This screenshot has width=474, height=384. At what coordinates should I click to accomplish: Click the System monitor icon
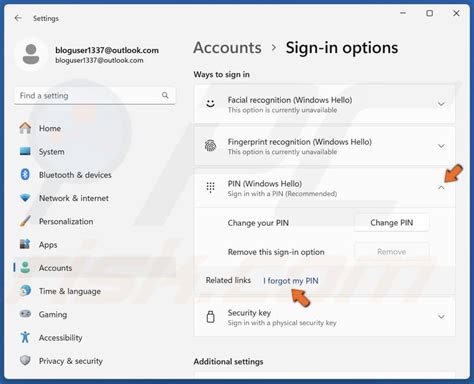(x=25, y=151)
